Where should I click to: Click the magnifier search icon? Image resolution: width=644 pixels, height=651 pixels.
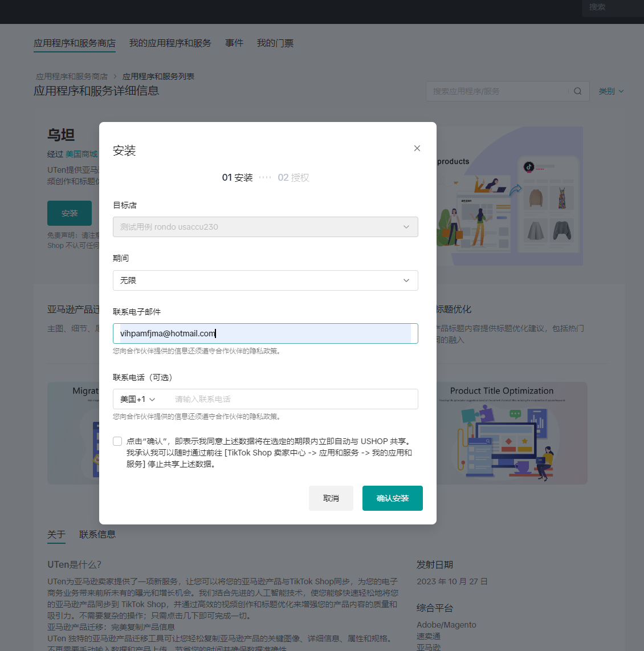click(x=577, y=91)
